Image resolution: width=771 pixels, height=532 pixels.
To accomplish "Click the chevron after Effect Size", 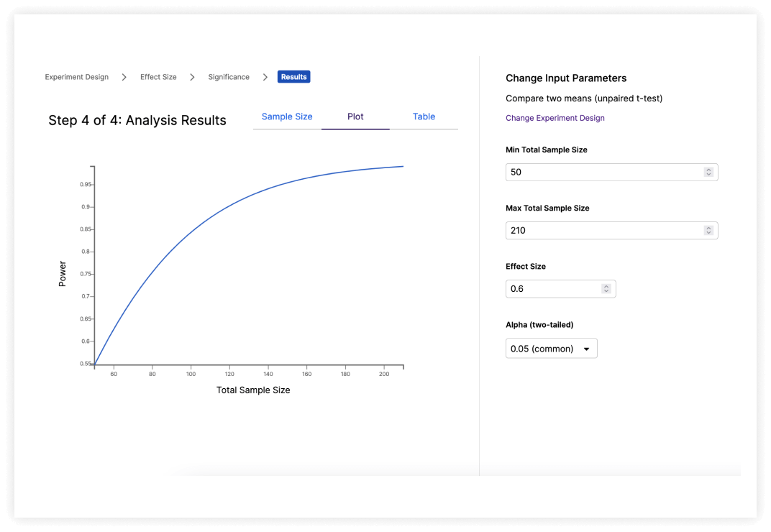I will (x=192, y=77).
